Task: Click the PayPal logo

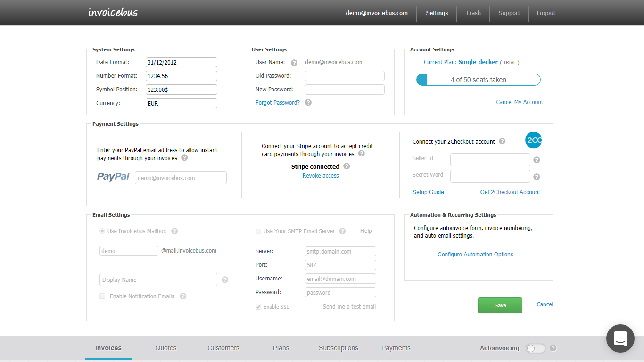Action: pyautogui.click(x=113, y=177)
